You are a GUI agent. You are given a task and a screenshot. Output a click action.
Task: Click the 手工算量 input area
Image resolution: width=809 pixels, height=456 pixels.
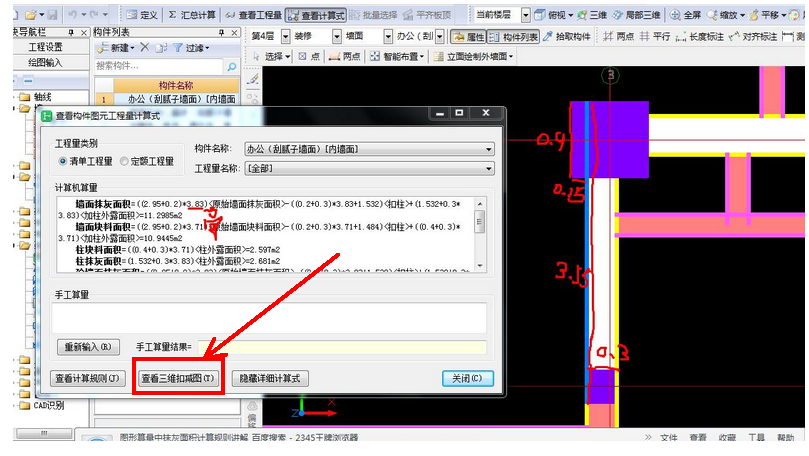[x=269, y=318]
